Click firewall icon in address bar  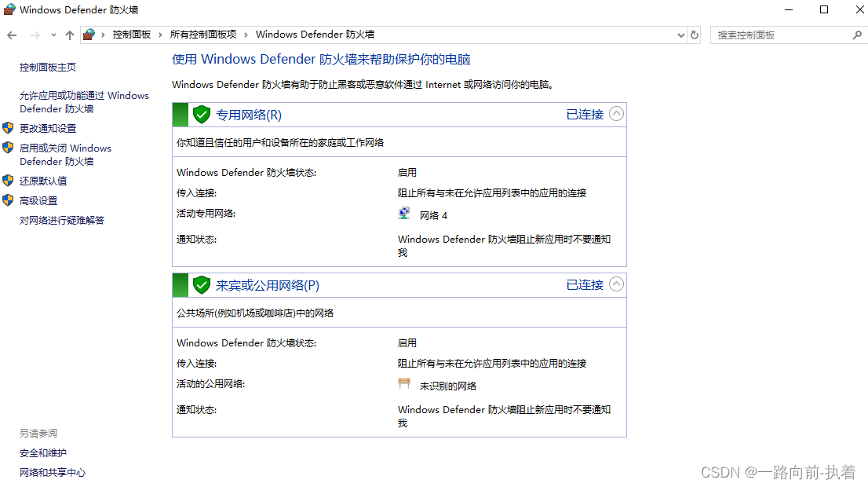(89, 35)
